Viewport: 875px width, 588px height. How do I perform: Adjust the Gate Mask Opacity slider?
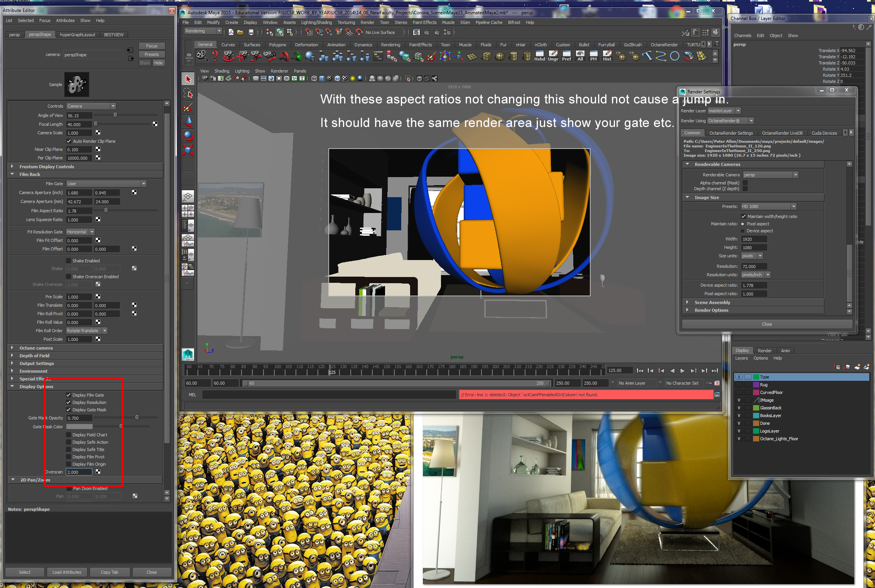[x=137, y=418]
